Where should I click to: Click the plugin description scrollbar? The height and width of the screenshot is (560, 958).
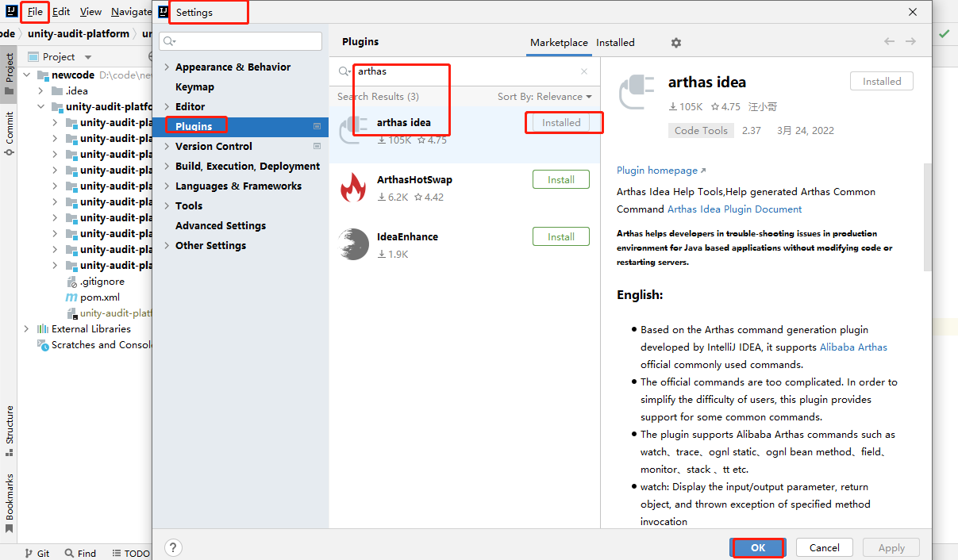926,218
